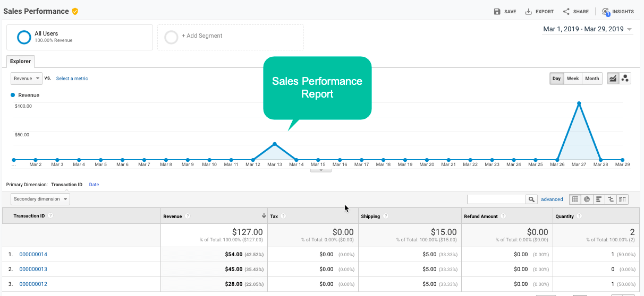Switch primary dimension to Date
The image size is (644, 296).
click(94, 185)
